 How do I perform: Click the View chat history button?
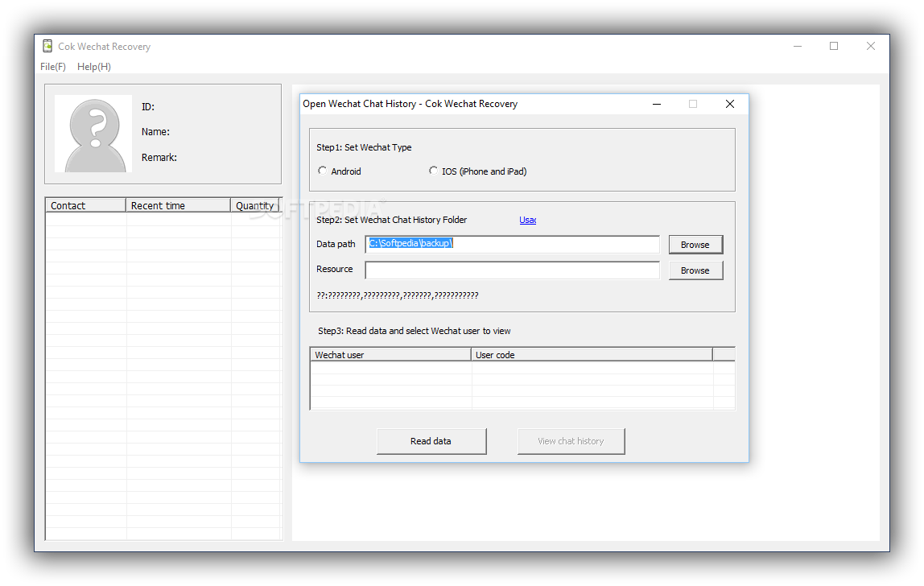click(571, 441)
